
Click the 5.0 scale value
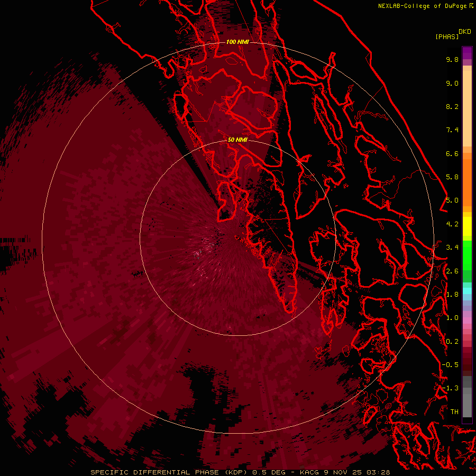point(452,200)
